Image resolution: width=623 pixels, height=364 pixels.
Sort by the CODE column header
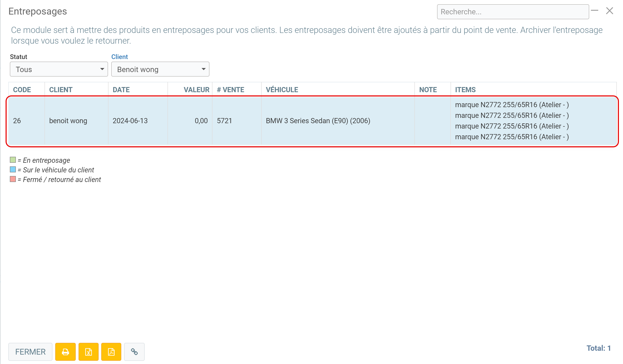point(22,90)
